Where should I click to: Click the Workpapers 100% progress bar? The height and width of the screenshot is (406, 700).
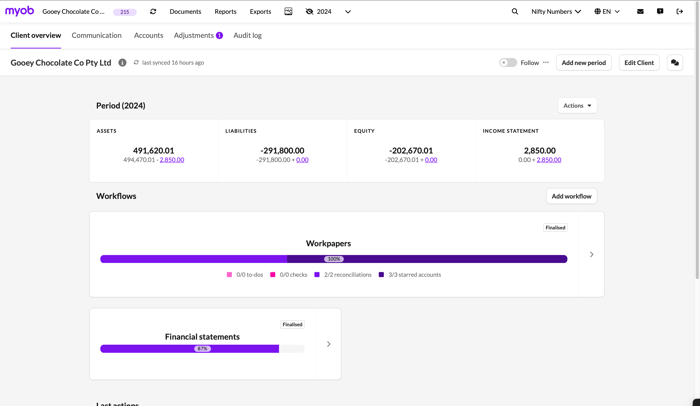pyautogui.click(x=333, y=259)
